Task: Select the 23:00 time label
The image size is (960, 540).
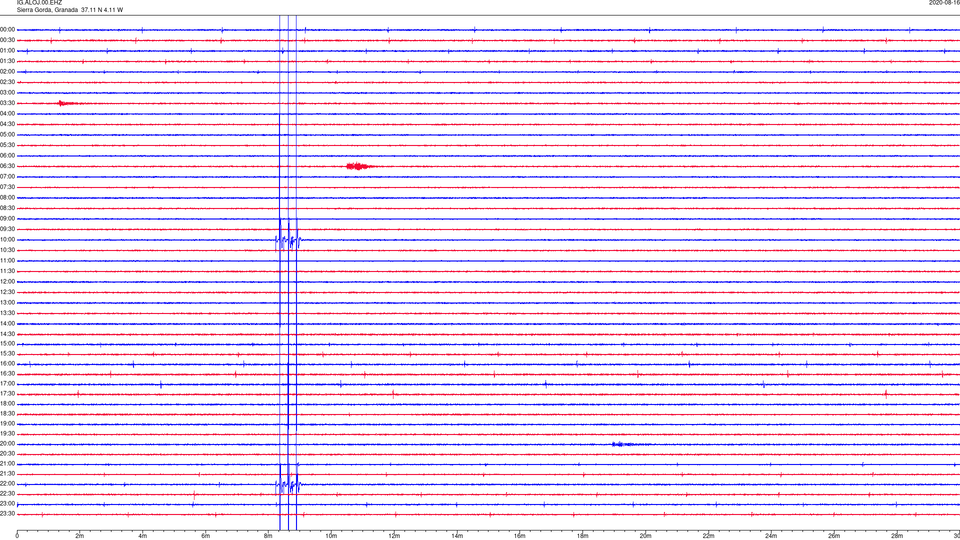Action: coord(7,504)
